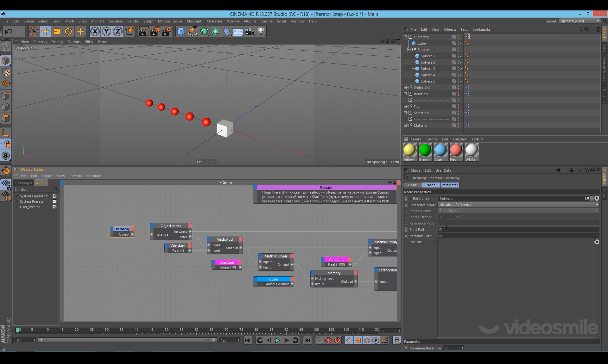Open the Camera object tool
The image size is (608, 364).
(250, 31)
